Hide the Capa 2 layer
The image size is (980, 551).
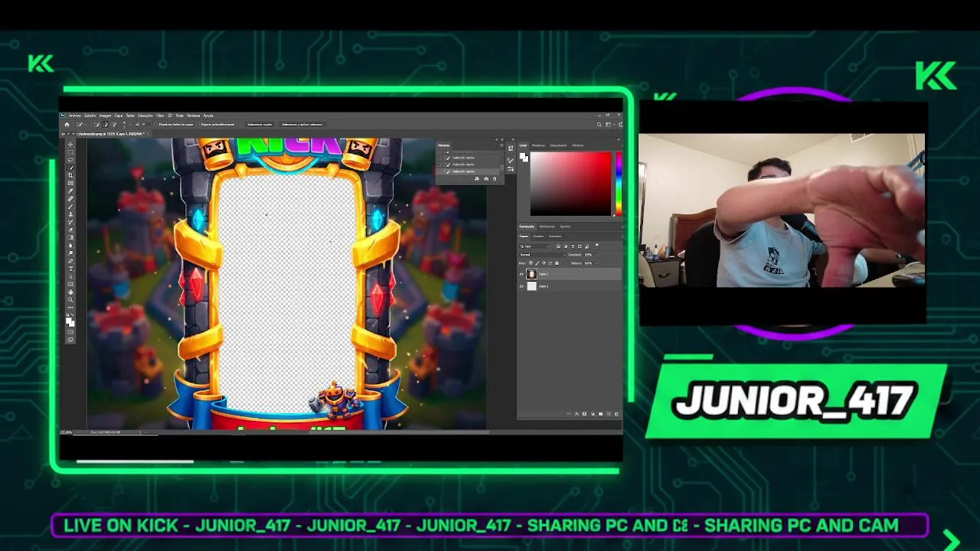(521, 286)
